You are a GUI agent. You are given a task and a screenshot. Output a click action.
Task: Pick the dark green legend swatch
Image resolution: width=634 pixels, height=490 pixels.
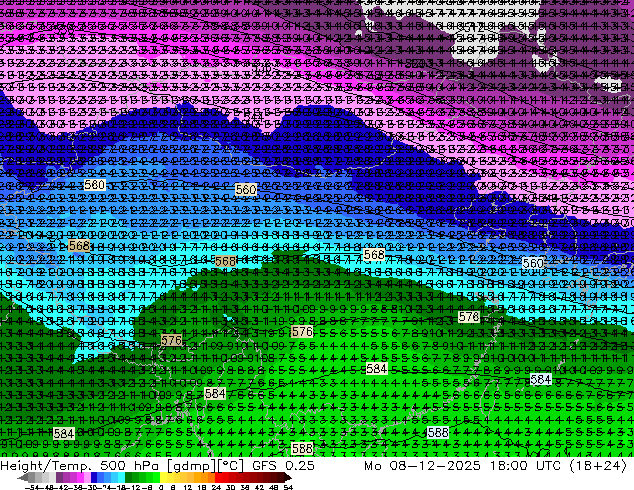click(x=129, y=477)
